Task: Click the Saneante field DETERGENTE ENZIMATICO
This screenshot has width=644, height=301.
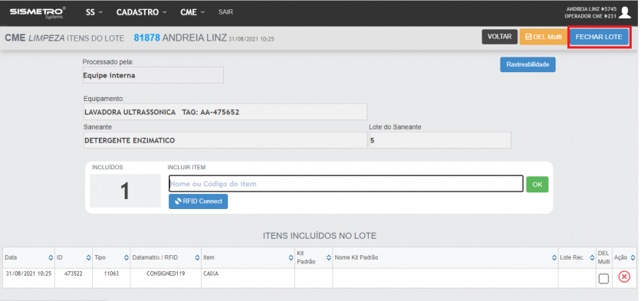Action: (225, 140)
